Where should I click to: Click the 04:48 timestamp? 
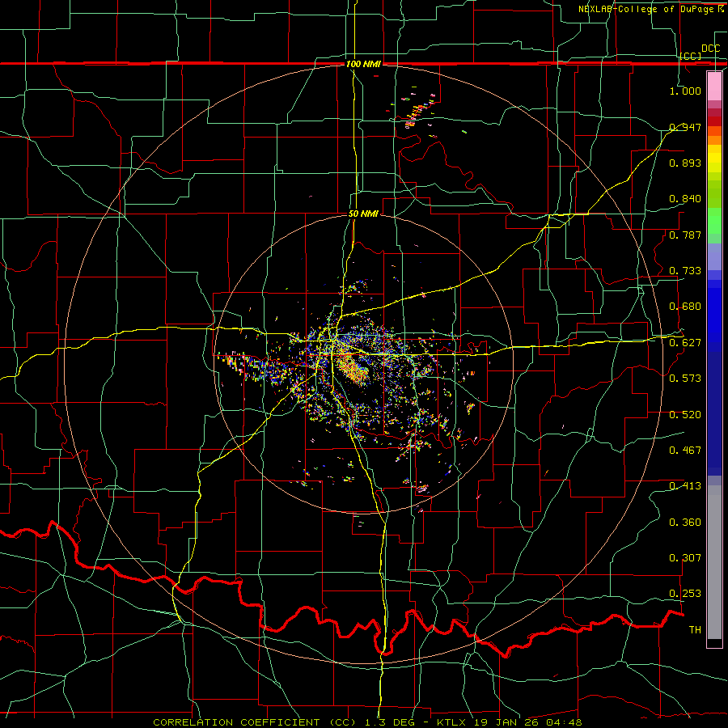point(565,722)
